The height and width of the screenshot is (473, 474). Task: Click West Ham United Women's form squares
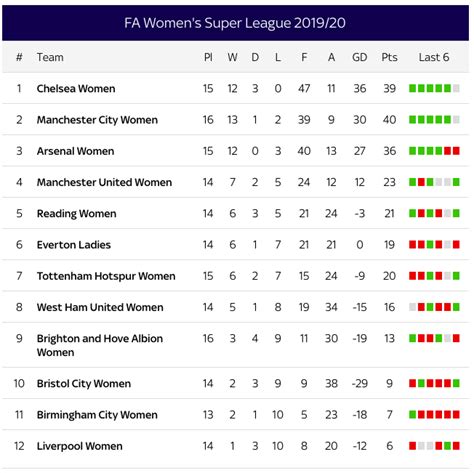tap(434, 307)
